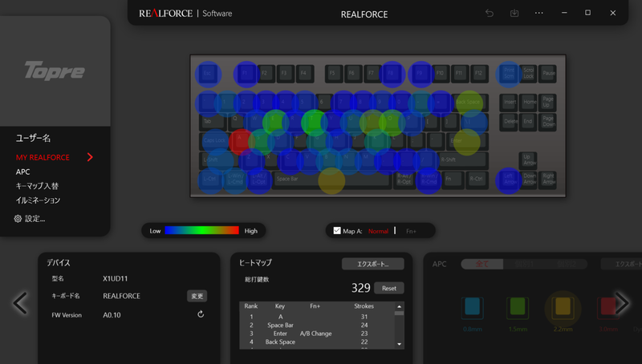This screenshot has width=642, height=364.
Task: Click the Esc key on keyboard map
Action: pos(208,74)
